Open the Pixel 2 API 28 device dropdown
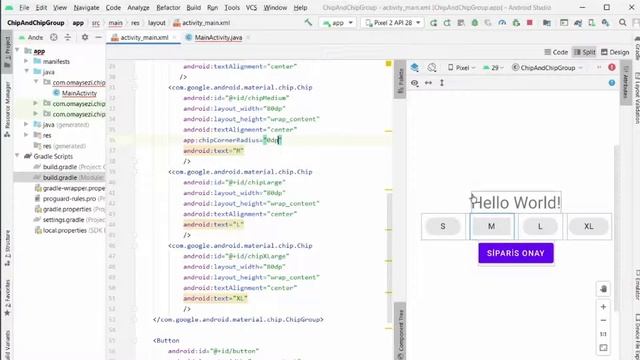The image size is (640, 360). point(393,23)
